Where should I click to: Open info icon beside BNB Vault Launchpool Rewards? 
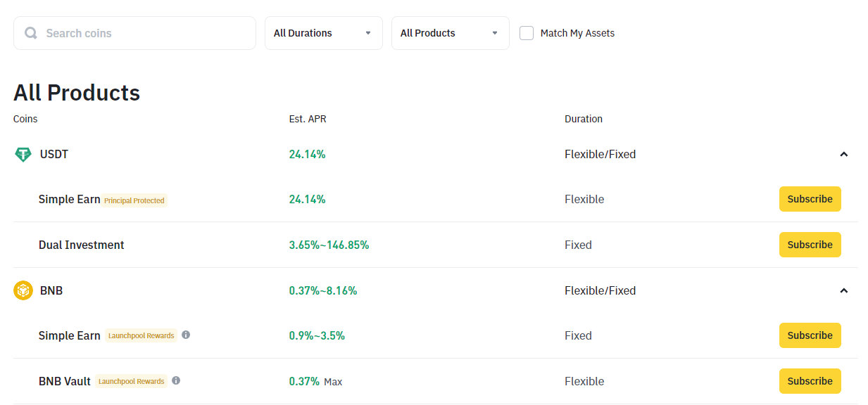(176, 380)
